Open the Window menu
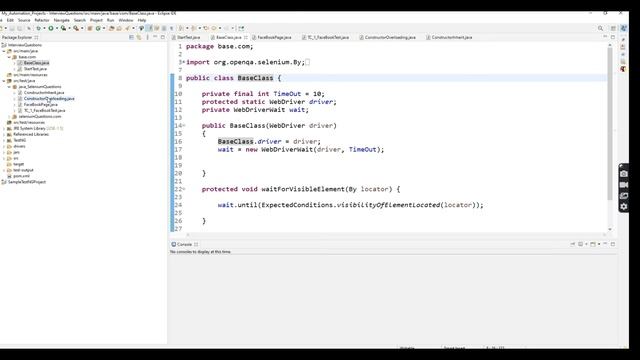 click(126, 20)
